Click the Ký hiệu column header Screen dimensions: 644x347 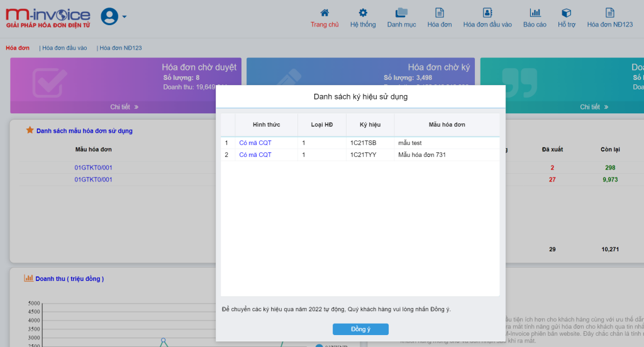pos(370,125)
